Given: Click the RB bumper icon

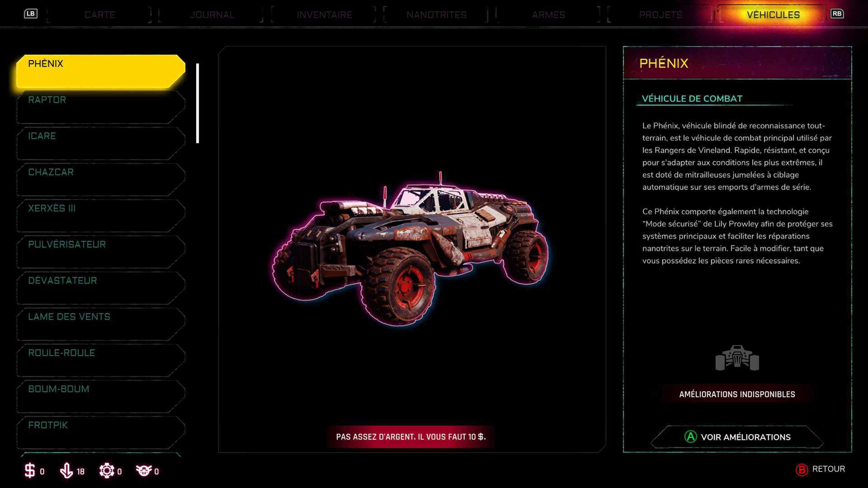Looking at the screenshot, I should click(x=837, y=14).
